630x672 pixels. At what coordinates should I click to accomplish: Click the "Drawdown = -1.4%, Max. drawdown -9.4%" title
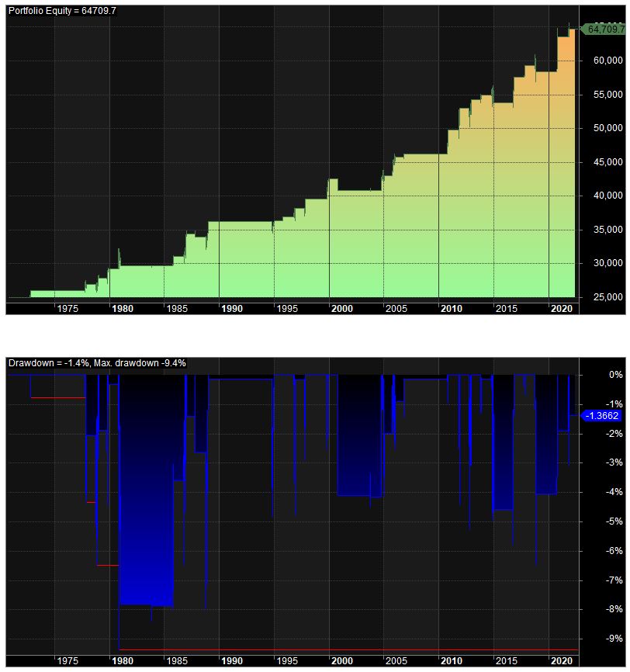tap(97, 363)
